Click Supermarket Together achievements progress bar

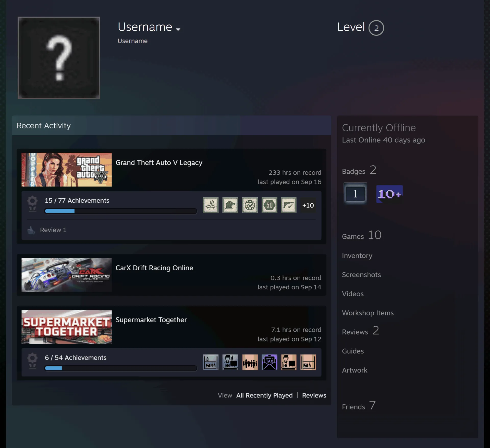[121, 368]
